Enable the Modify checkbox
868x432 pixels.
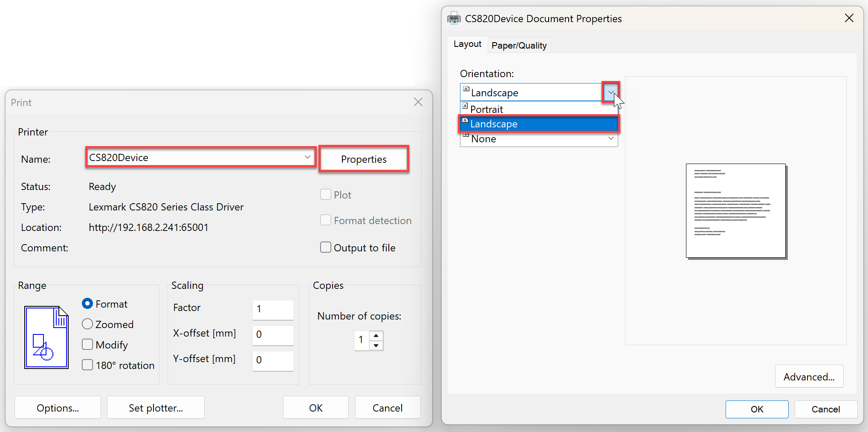(x=87, y=345)
